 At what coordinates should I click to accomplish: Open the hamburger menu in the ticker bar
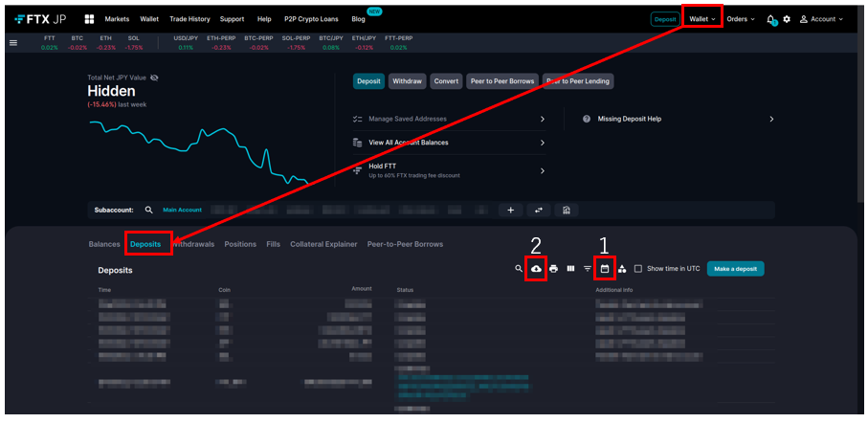(x=13, y=43)
